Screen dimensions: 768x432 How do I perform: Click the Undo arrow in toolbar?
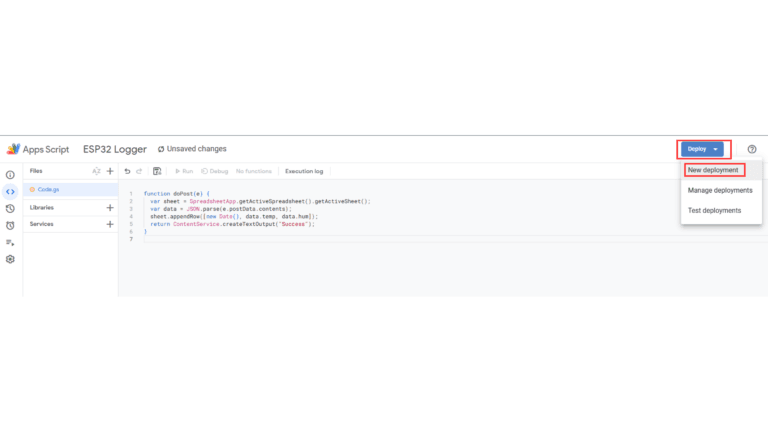127,171
